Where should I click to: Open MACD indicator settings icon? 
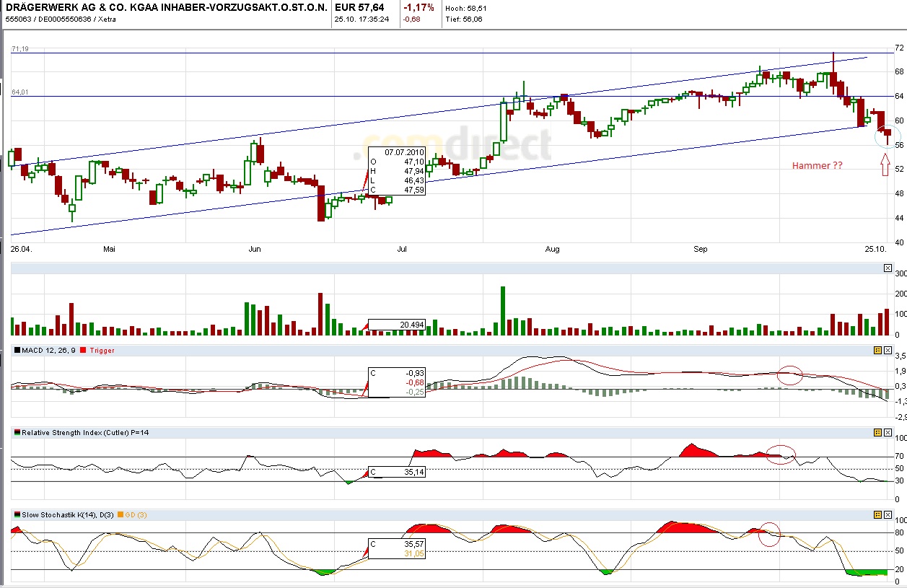point(877,350)
